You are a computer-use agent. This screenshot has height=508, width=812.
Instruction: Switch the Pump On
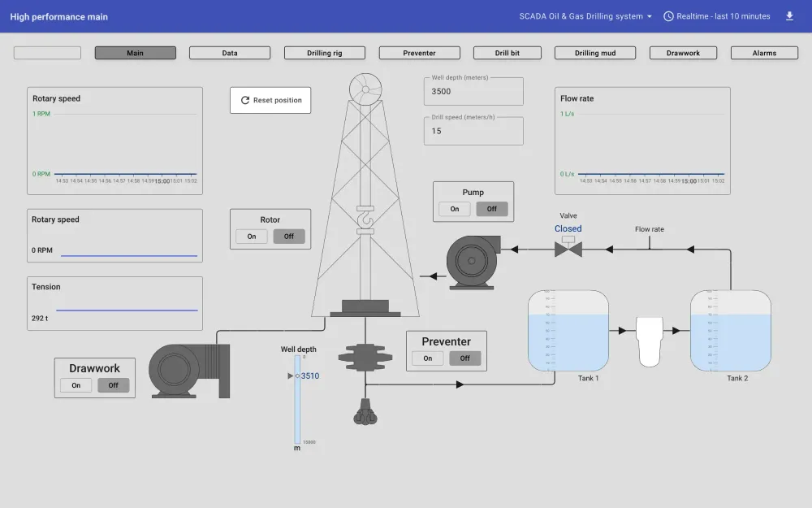coord(455,209)
